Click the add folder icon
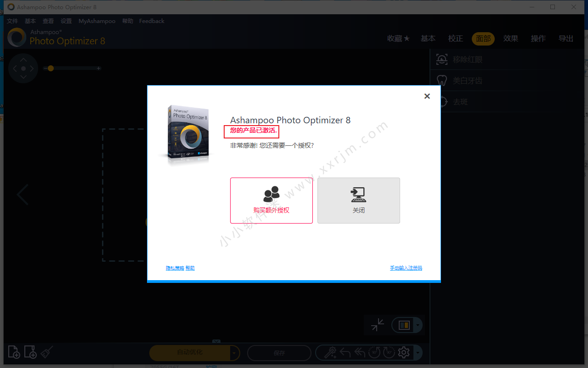Image resolution: width=588 pixels, height=368 pixels. coord(30,352)
